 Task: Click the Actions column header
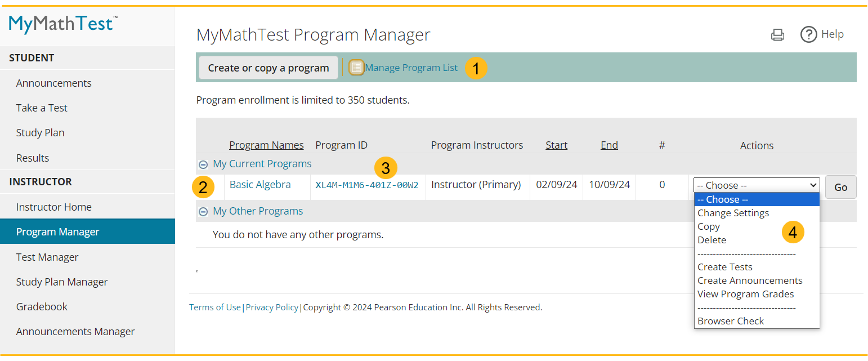pos(757,146)
